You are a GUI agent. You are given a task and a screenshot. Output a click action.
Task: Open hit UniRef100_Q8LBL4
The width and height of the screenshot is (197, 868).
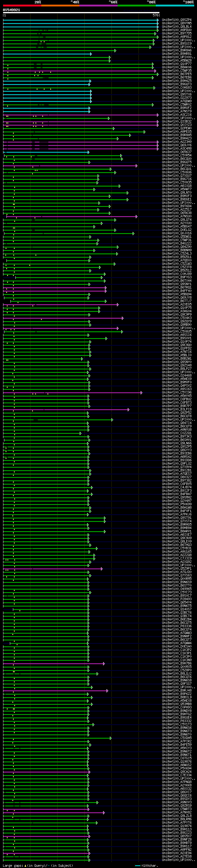177,26
